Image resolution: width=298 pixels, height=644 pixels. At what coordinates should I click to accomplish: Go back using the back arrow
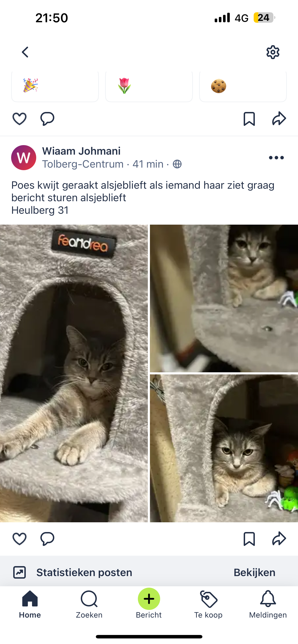point(25,52)
